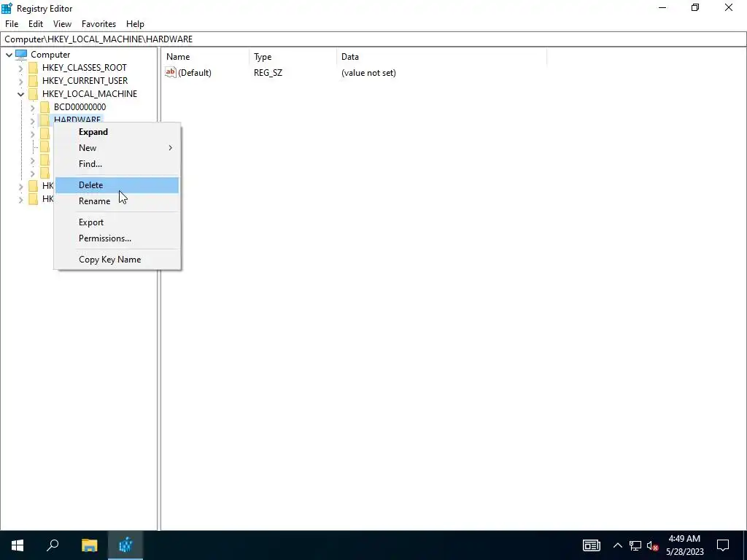Open the File menu
747x560 pixels.
click(12, 24)
